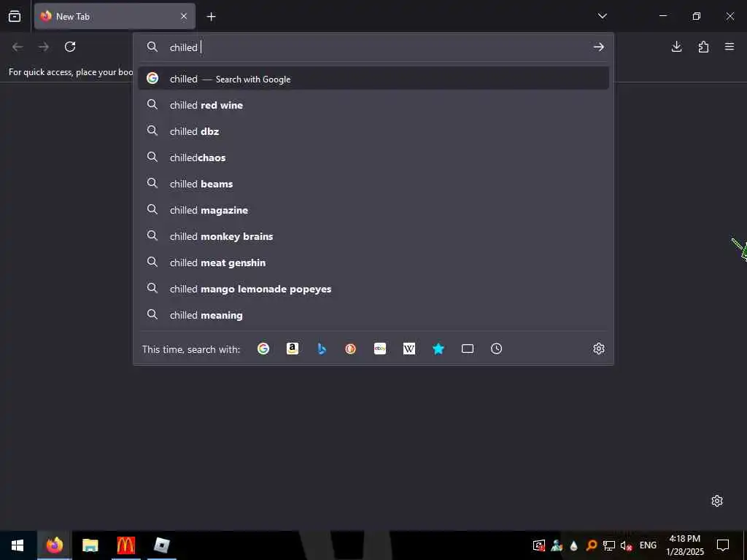Open search settings gear in the dropdown

[x=599, y=349]
